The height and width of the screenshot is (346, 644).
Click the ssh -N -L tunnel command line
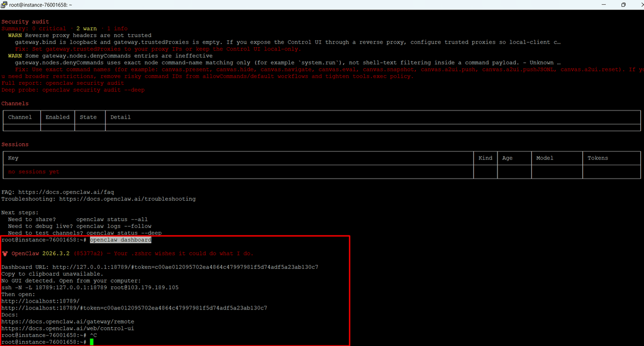tap(90, 288)
